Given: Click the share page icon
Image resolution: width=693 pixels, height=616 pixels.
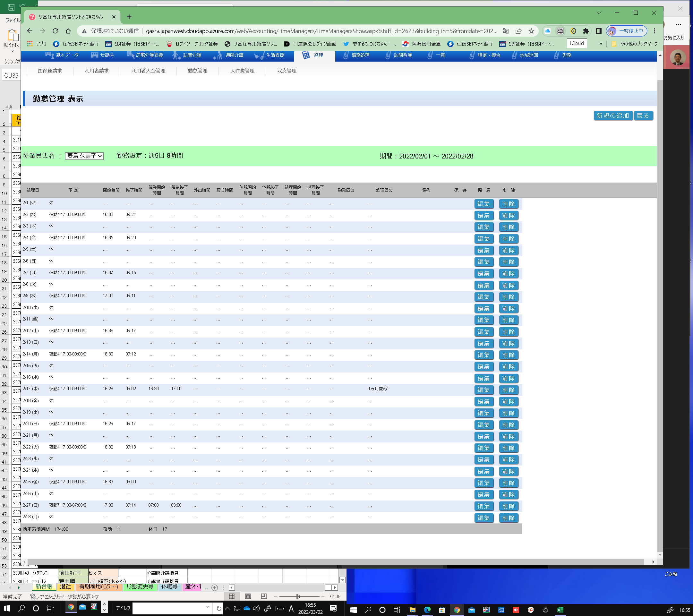Looking at the screenshot, I should pyautogui.click(x=518, y=31).
